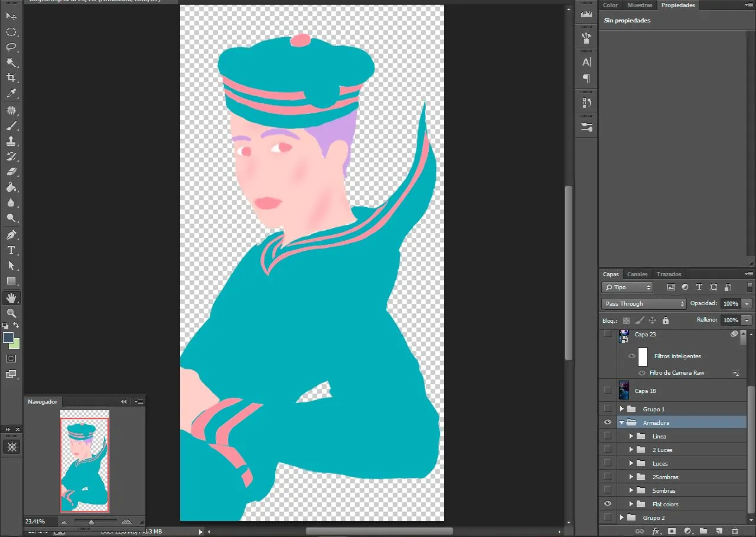The width and height of the screenshot is (756, 537).
Task: Select the Path Selection tool
Action: (11, 266)
